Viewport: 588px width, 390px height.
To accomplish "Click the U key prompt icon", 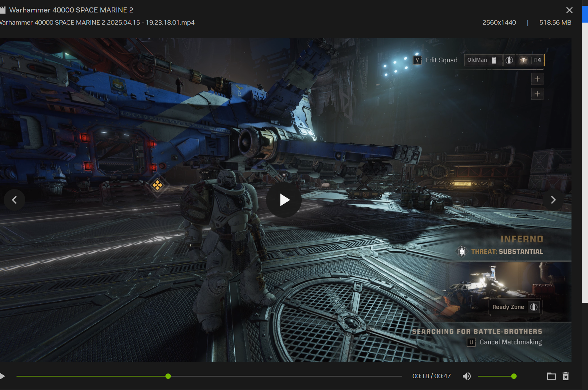I will tap(471, 342).
